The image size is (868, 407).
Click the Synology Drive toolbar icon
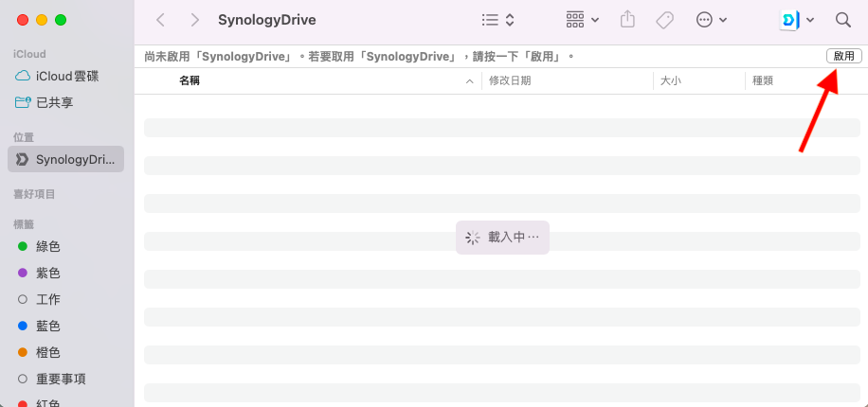790,20
